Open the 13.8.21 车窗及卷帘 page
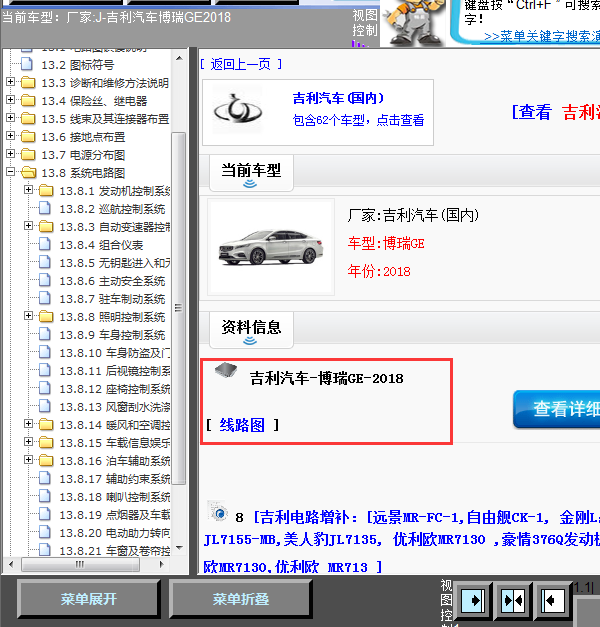The image size is (600, 627). (115, 550)
